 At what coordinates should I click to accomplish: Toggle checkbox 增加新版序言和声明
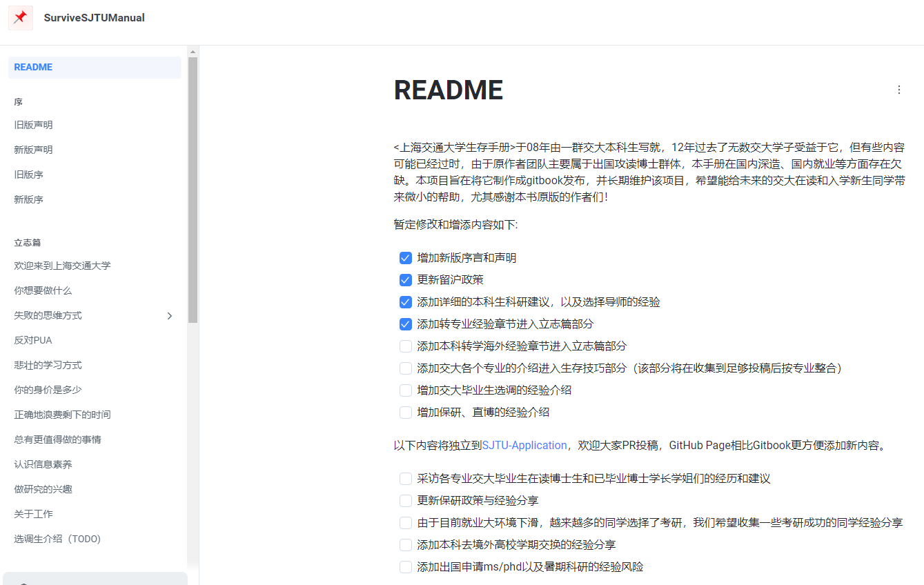406,258
